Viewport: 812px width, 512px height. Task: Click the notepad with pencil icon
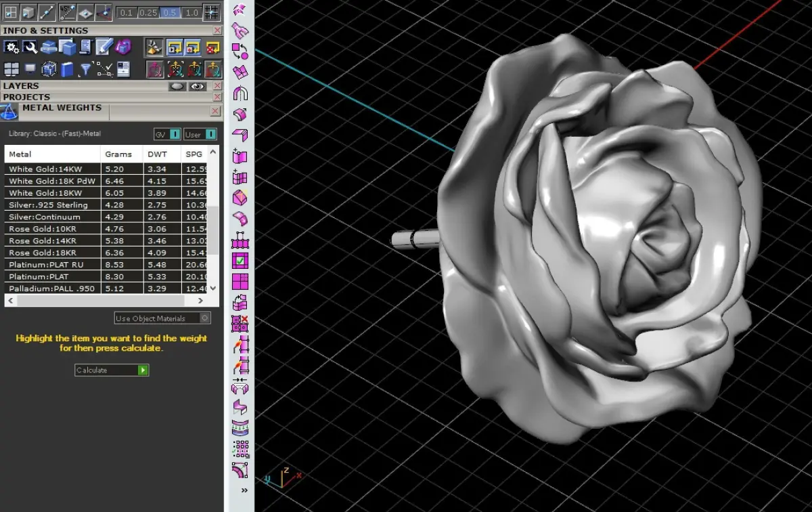(x=104, y=47)
